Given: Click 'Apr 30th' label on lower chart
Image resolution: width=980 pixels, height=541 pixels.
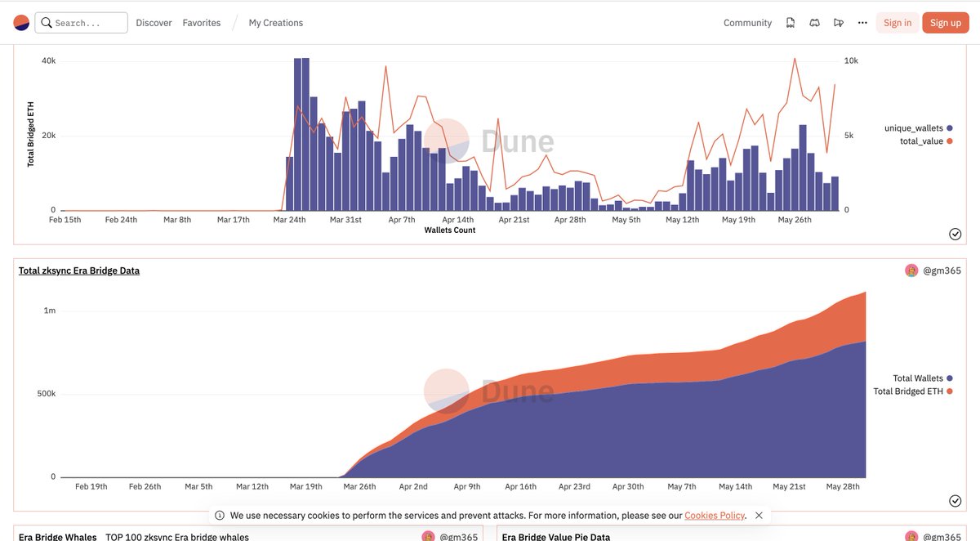Looking at the screenshot, I should 627,486.
